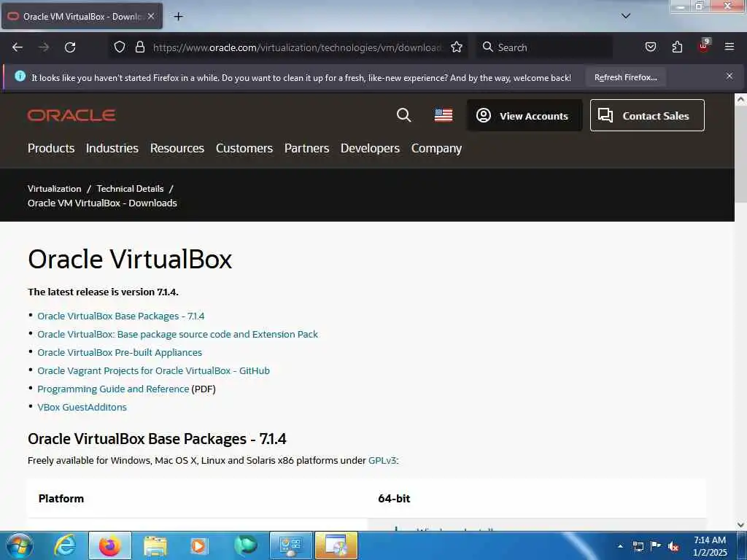Viewport: 747px width, 560px height.
Task: Click the '64-bit' table header
Action: pyautogui.click(x=394, y=499)
